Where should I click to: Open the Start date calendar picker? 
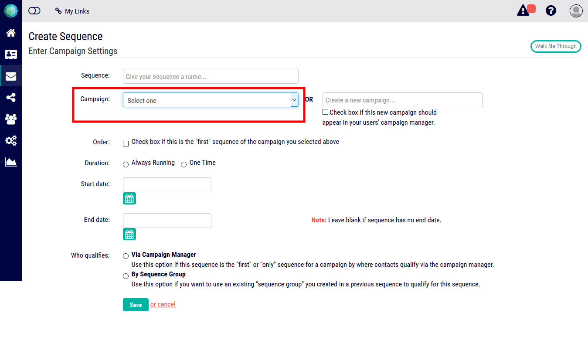click(129, 199)
